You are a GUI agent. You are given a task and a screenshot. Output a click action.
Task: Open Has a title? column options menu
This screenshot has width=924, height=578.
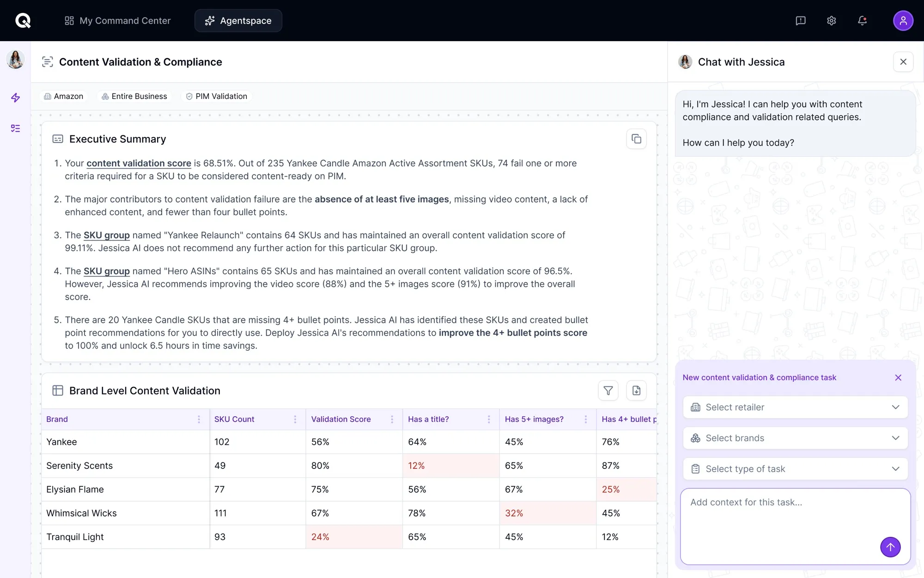click(489, 419)
